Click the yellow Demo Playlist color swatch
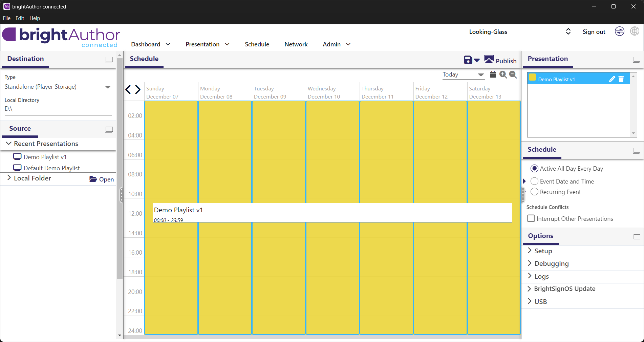The height and width of the screenshot is (342, 644). click(532, 78)
